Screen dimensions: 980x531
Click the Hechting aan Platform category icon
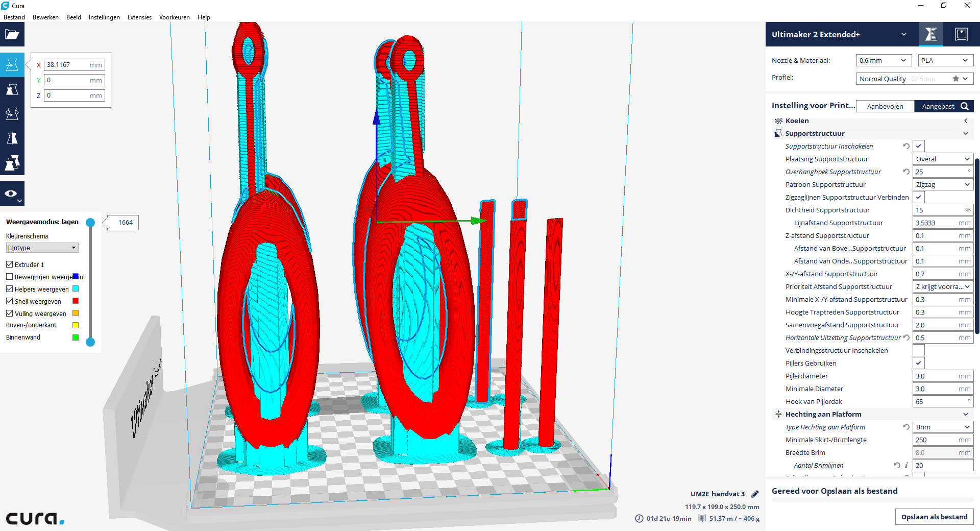coord(778,414)
